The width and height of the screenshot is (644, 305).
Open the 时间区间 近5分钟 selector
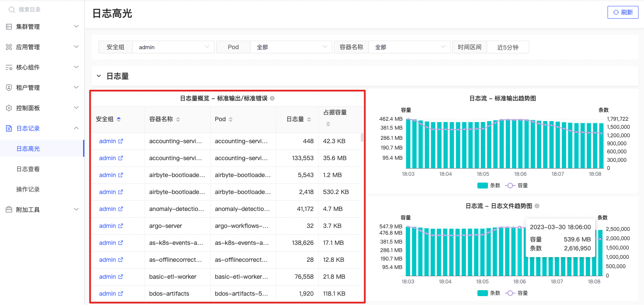508,47
